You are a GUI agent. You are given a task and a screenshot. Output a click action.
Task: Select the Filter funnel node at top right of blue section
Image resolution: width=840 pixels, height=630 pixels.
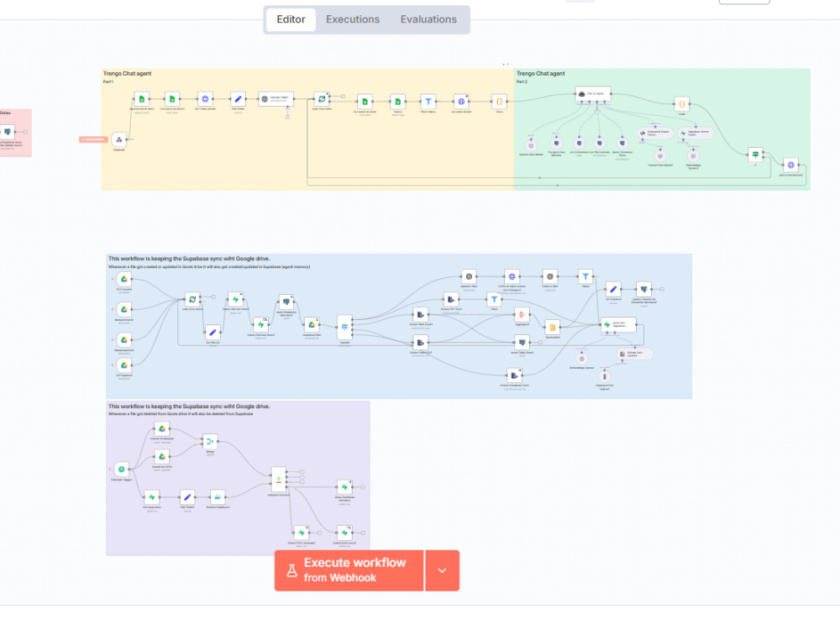585,276
